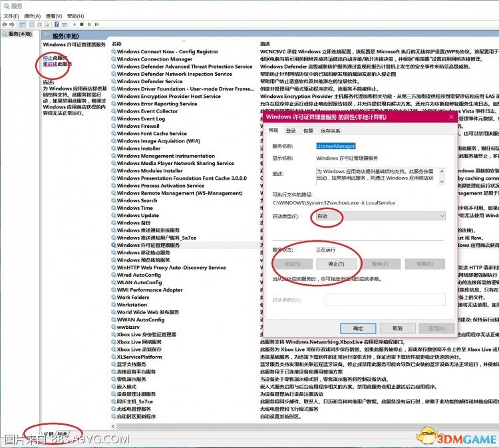Click the blue Help toolbar icon
This screenshot has width=499, height=448.
point(57,24)
